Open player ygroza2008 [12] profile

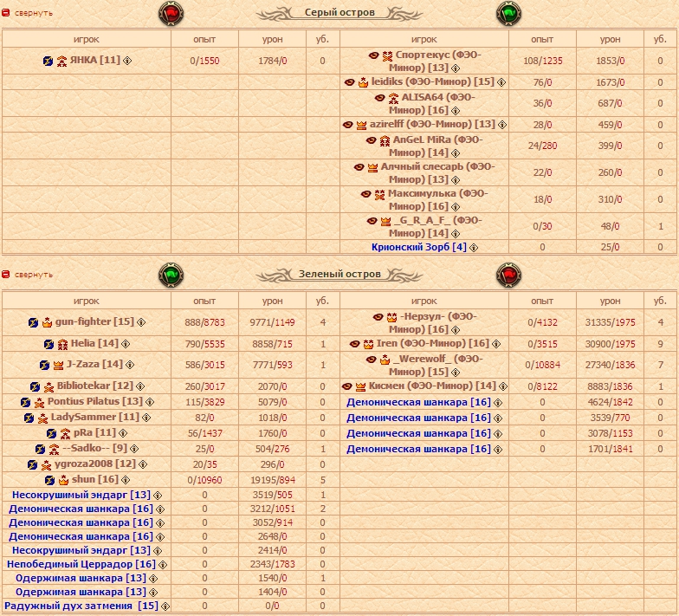[x=95, y=464]
